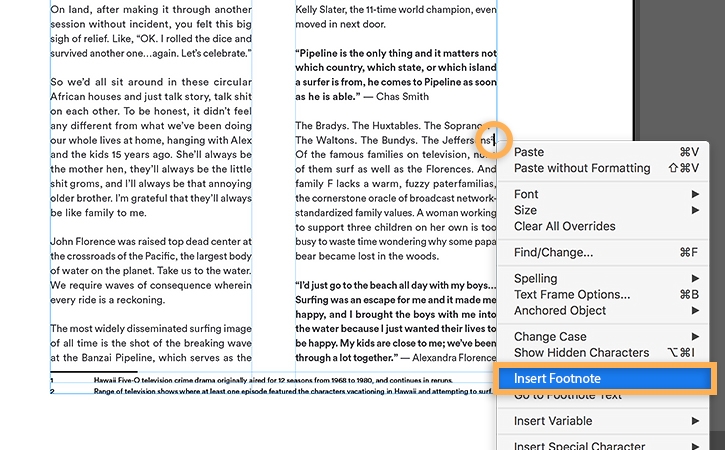Expand Change Case submenu arrow
The image size is (725, 450).
point(695,337)
